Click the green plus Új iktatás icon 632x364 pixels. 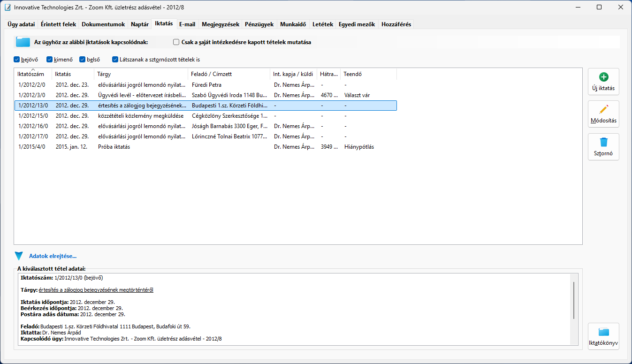(x=603, y=77)
